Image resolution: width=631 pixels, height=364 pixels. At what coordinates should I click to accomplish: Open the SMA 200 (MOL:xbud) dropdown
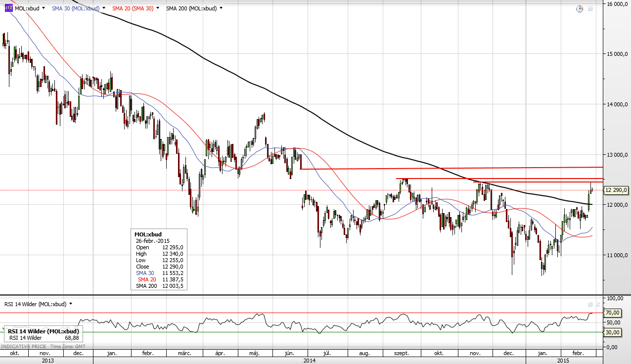point(221,8)
